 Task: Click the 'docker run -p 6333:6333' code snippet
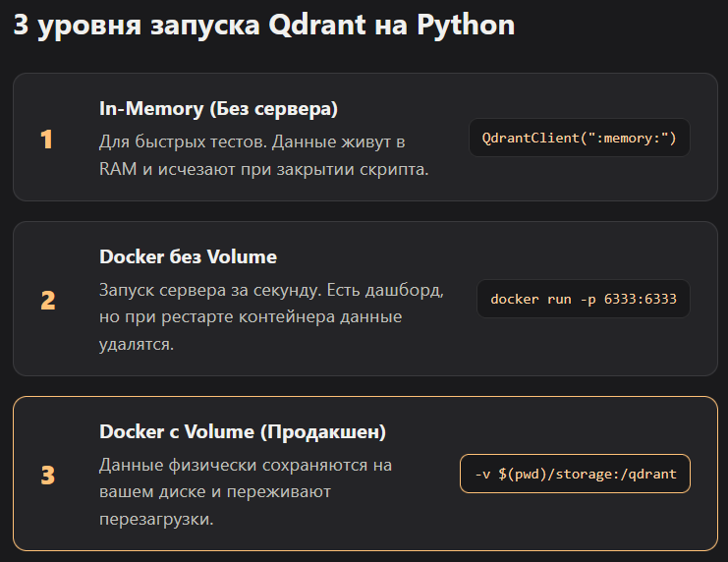[584, 299]
